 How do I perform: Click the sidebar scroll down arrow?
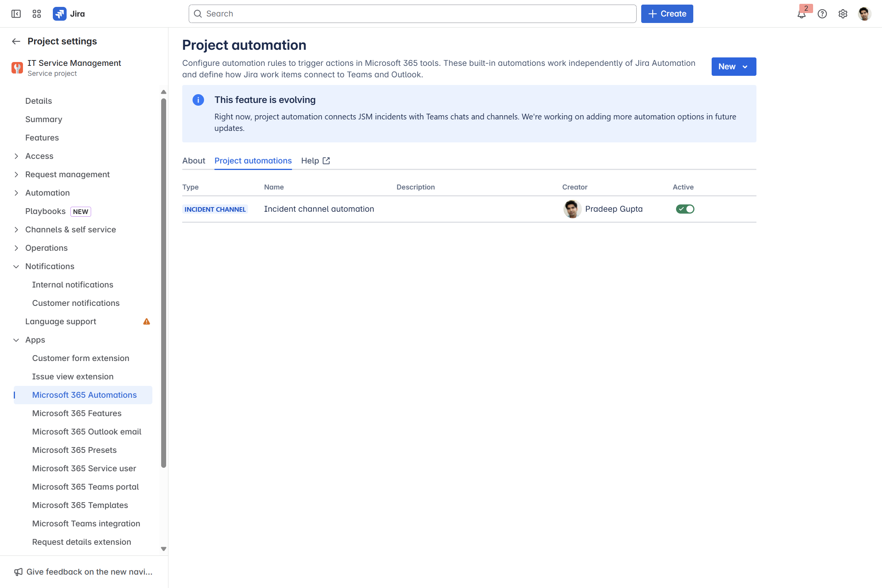163,549
